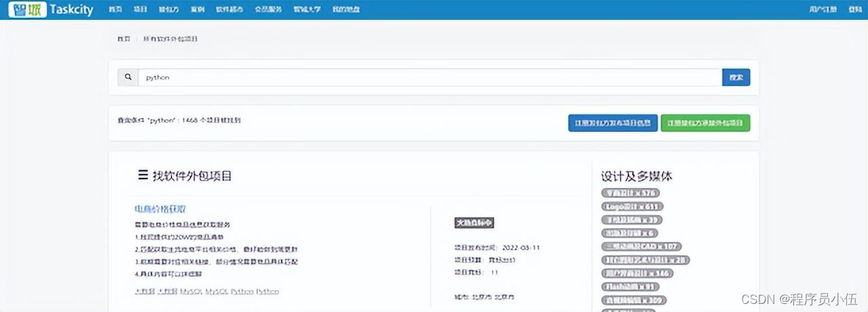Click the 城市 北京市 text line
Image resolution: width=868 pixels, height=312 pixels.
[484, 296]
